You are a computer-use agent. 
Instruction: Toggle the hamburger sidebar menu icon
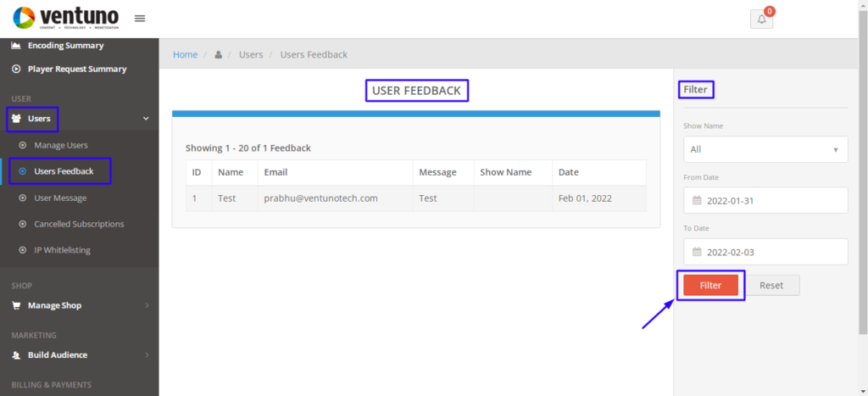[x=140, y=19]
